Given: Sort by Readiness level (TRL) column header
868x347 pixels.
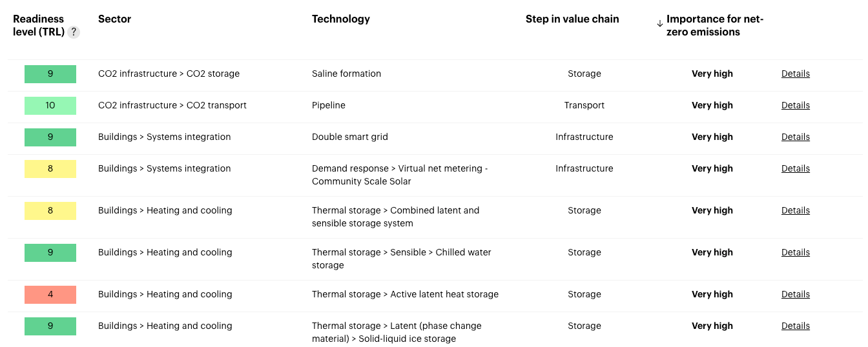Looking at the screenshot, I should [x=39, y=25].
